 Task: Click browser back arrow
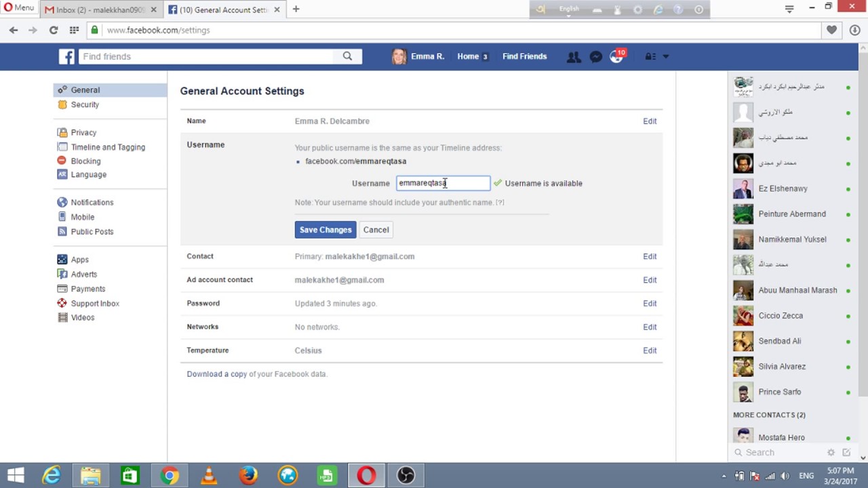click(14, 30)
